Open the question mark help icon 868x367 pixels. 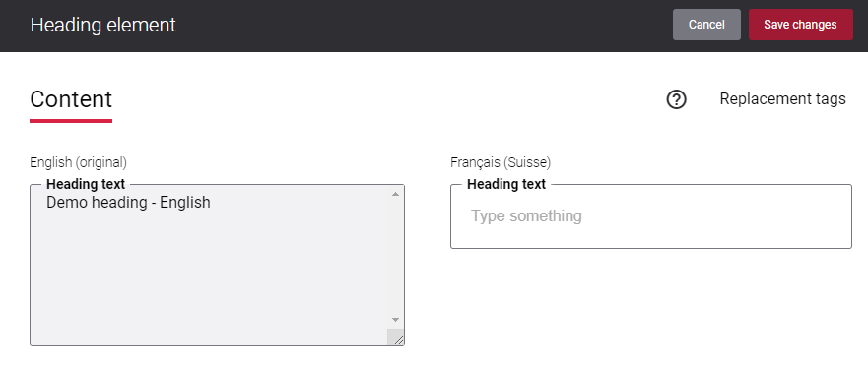pos(676,99)
